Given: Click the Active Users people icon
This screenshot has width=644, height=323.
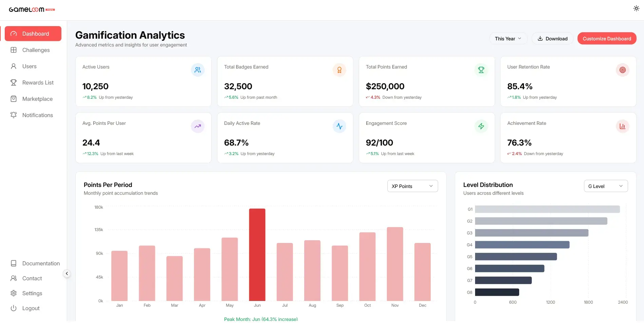Looking at the screenshot, I should point(198,70).
